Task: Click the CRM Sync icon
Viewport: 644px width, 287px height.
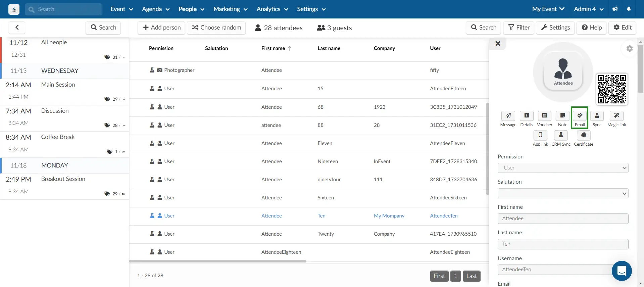Action: [x=561, y=135]
